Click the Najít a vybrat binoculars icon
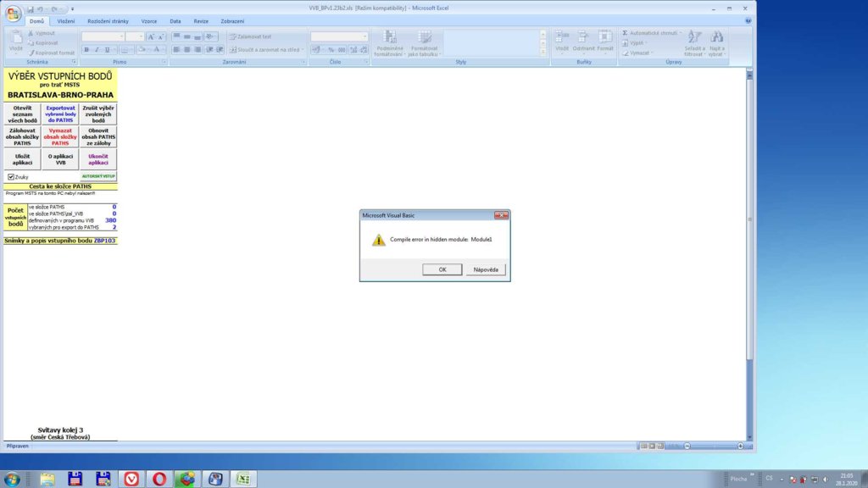The width and height of the screenshot is (868, 488). [x=717, y=42]
